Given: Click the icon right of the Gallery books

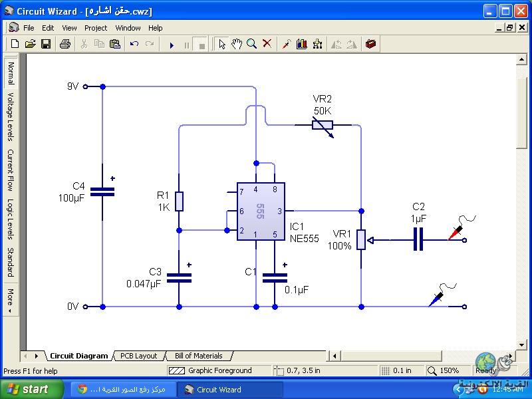Looking at the screenshot, I should click(318, 44).
